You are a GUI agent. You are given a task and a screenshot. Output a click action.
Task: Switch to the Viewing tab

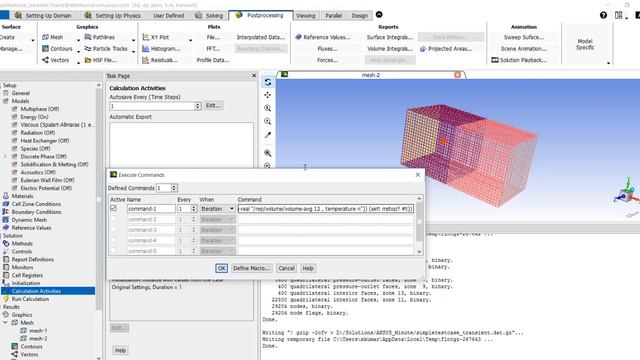(306, 16)
